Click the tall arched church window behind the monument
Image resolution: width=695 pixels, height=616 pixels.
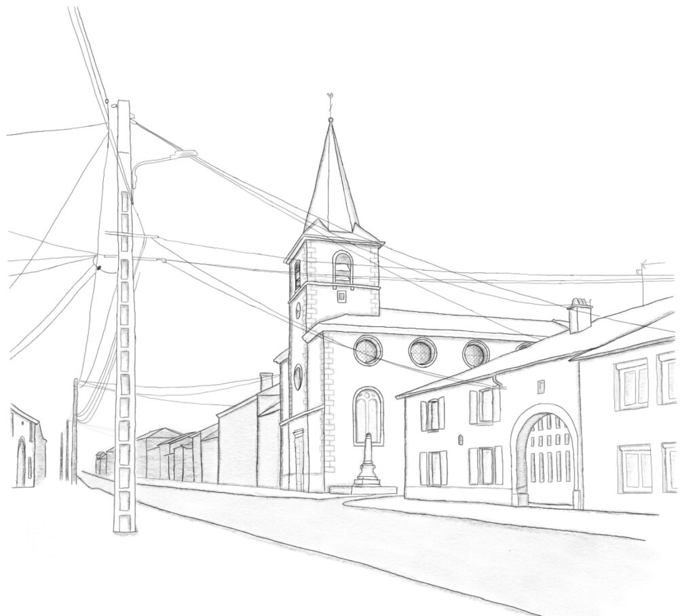point(369,416)
